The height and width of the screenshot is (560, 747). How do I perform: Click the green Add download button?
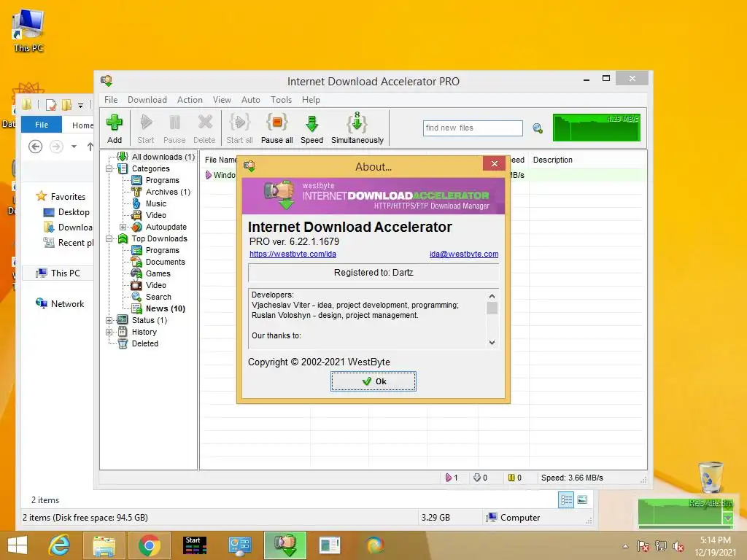point(115,128)
